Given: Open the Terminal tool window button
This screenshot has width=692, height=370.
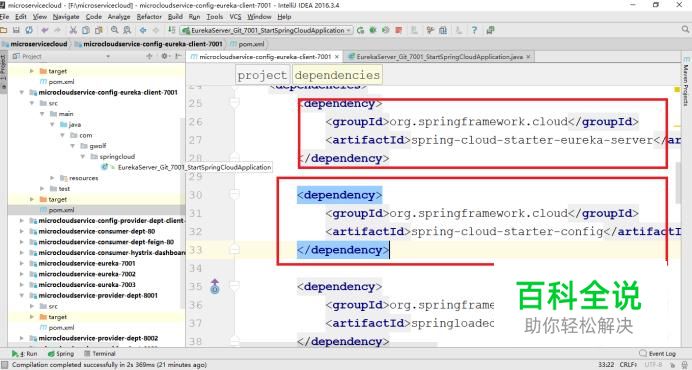Looking at the screenshot, I should 100,354.
